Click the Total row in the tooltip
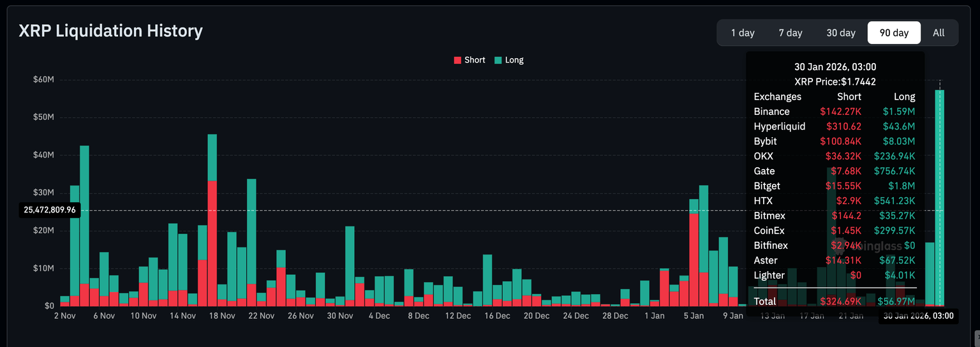 coord(835,301)
